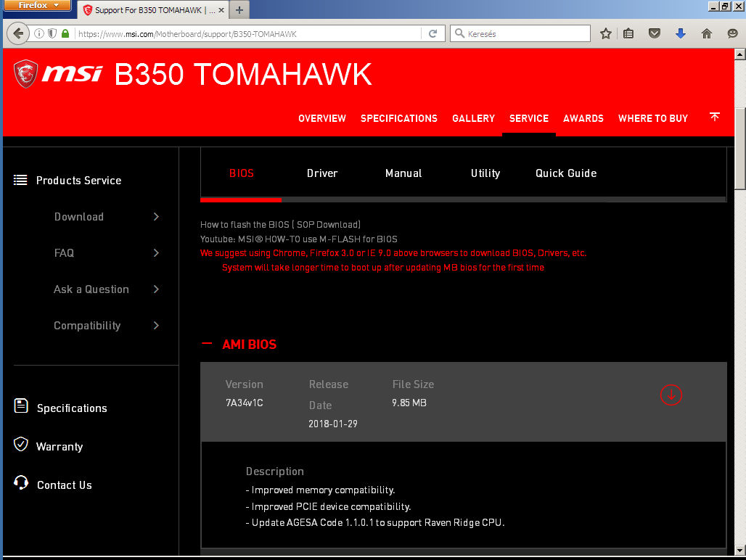Click the file size value 9.85 MB

(x=409, y=403)
